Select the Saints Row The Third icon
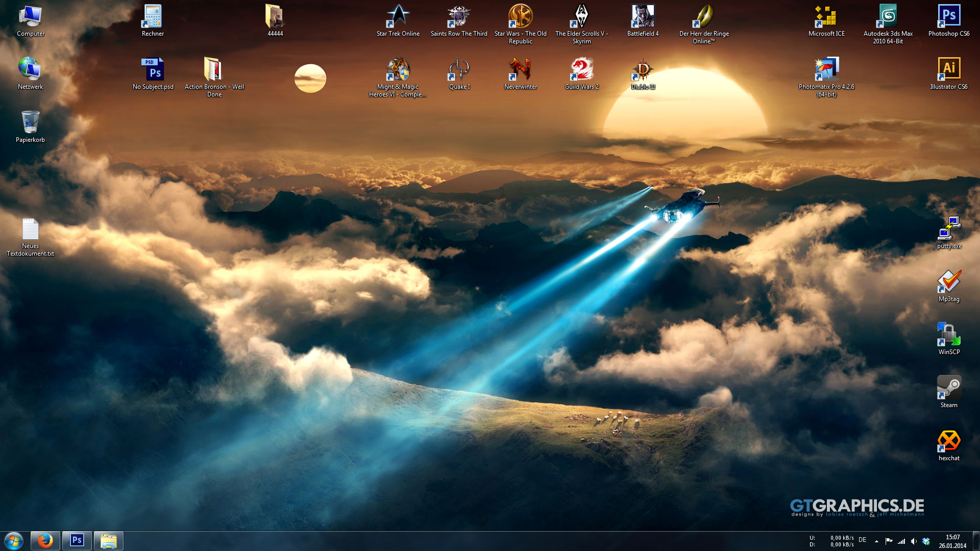The width and height of the screenshot is (980, 551). coord(459,17)
